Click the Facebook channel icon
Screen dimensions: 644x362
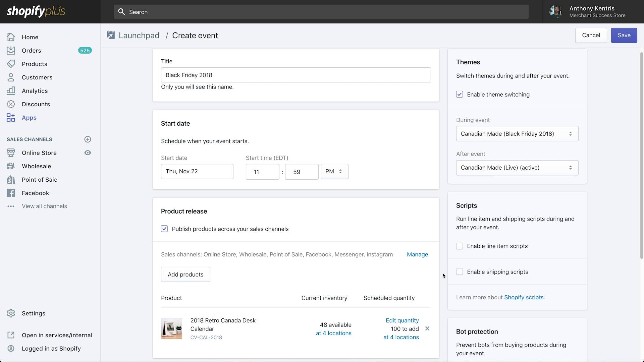coord(11,193)
